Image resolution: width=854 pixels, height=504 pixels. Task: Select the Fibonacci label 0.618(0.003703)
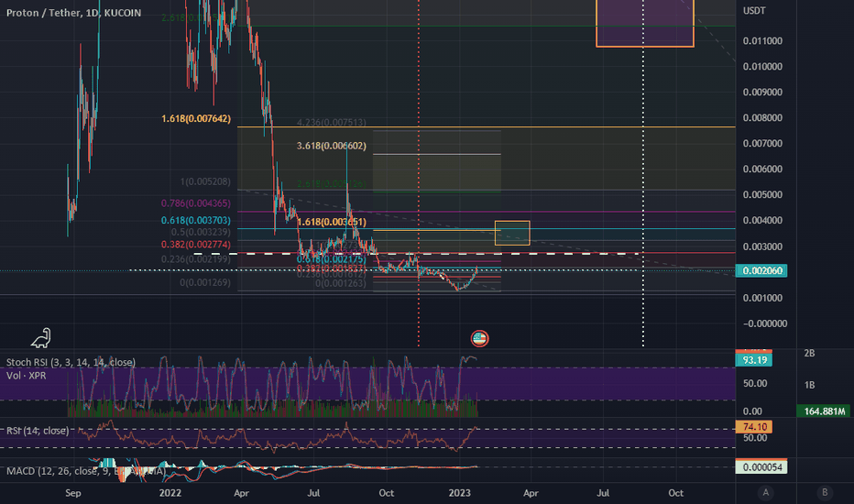[x=196, y=221]
